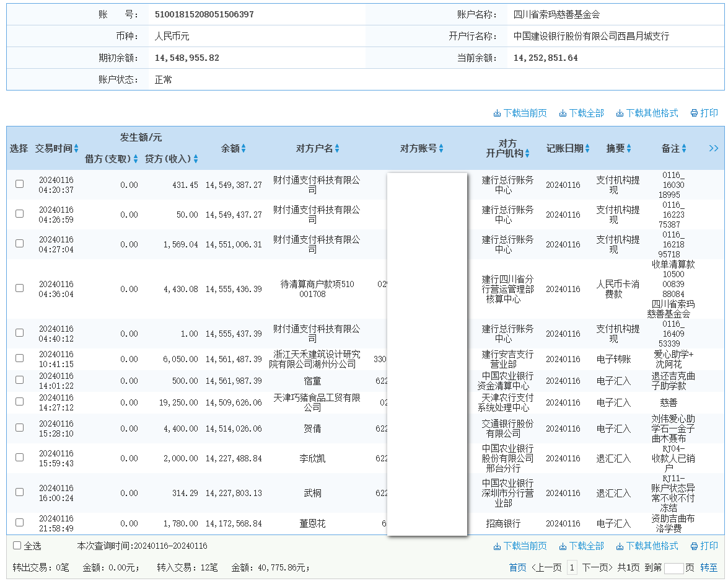Screen dimensions: 728x581
Task: Check the 04:20:37 transaction row
Action: (19, 184)
